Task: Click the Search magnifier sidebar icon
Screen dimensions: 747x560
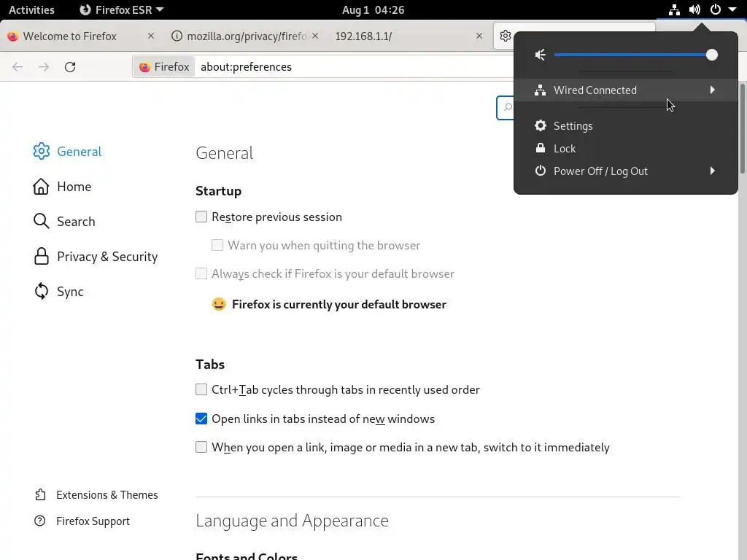Action: (x=42, y=222)
